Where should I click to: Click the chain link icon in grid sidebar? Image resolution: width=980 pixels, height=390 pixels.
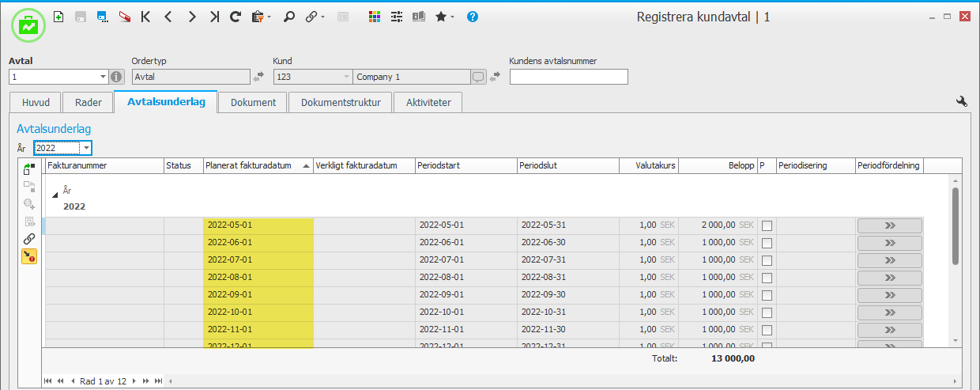click(x=29, y=238)
